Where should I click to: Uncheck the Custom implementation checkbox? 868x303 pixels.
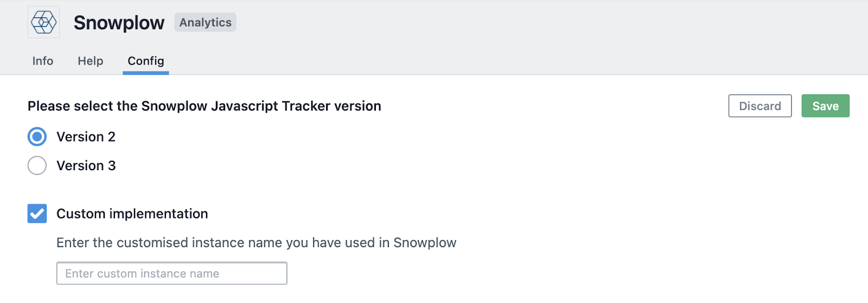point(37,214)
